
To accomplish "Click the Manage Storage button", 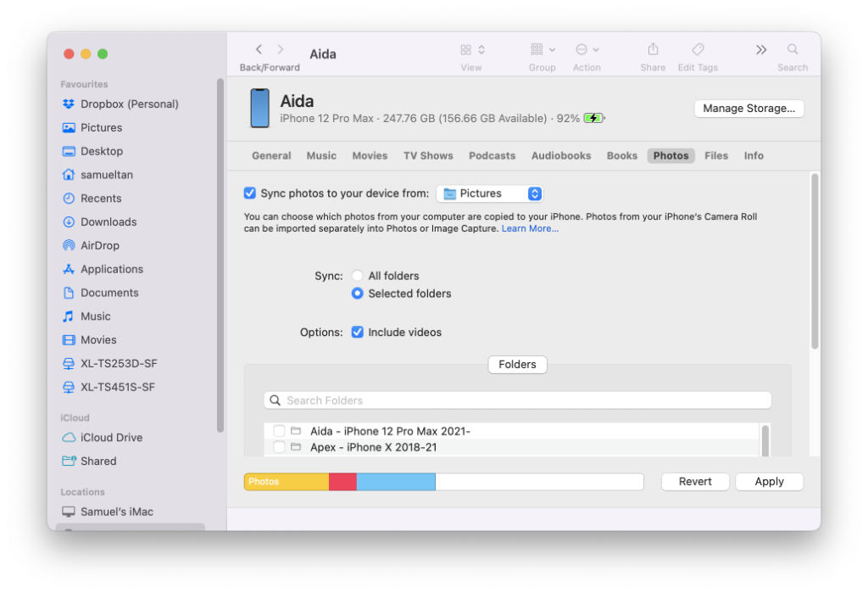I will coord(748,109).
